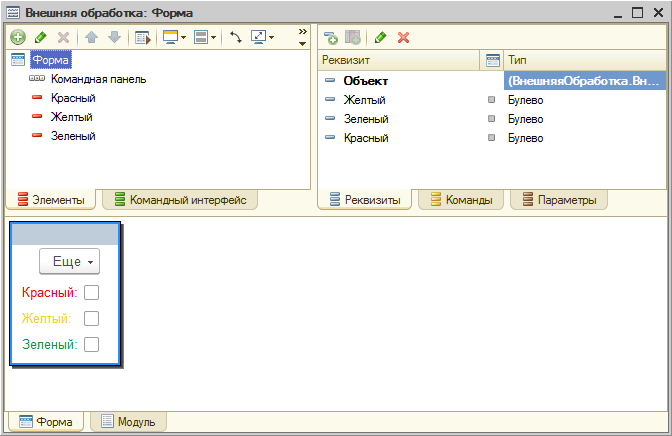Viewport: 672px width, 436px height.
Task: Click the pencil icon in the elements toolbar
Action: tap(40, 37)
